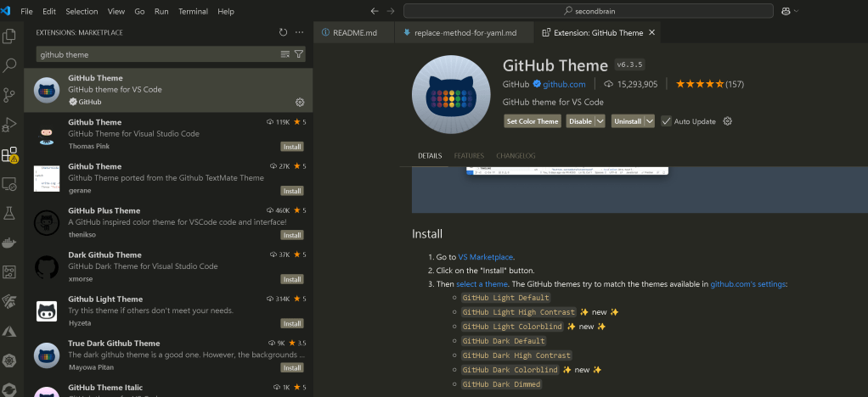Follow the 'select a theme' link
Image resolution: width=868 pixels, height=397 pixels.
click(482, 284)
